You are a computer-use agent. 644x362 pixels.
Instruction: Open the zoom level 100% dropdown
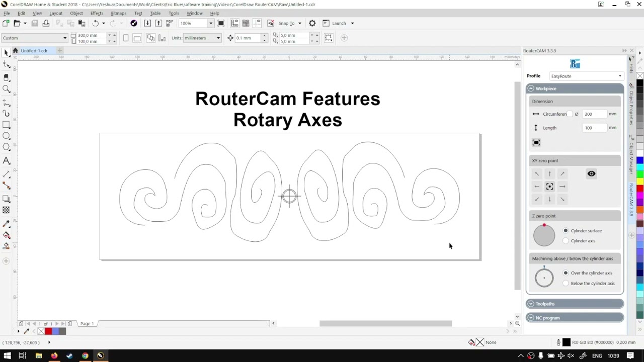click(210, 23)
